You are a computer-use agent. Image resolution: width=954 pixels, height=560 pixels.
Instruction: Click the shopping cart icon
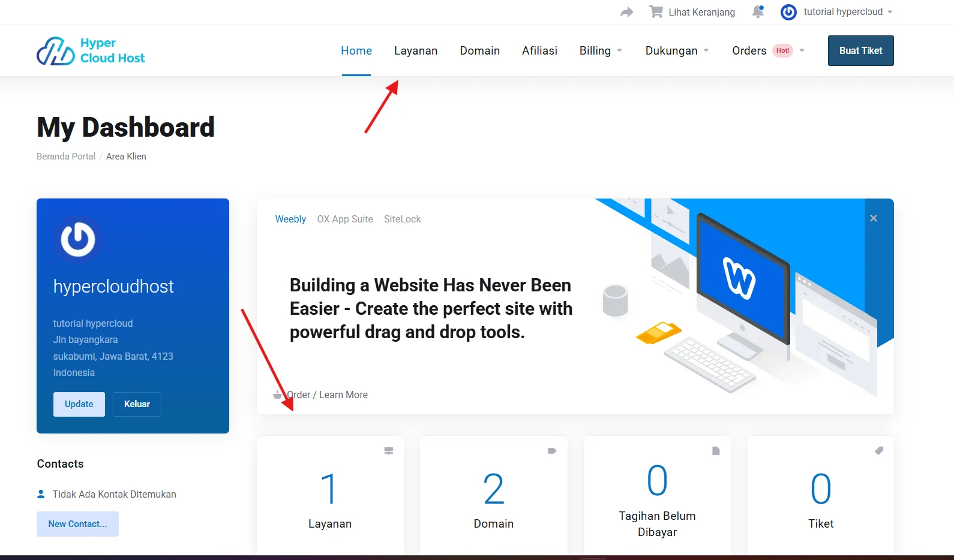click(x=656, y=11)
